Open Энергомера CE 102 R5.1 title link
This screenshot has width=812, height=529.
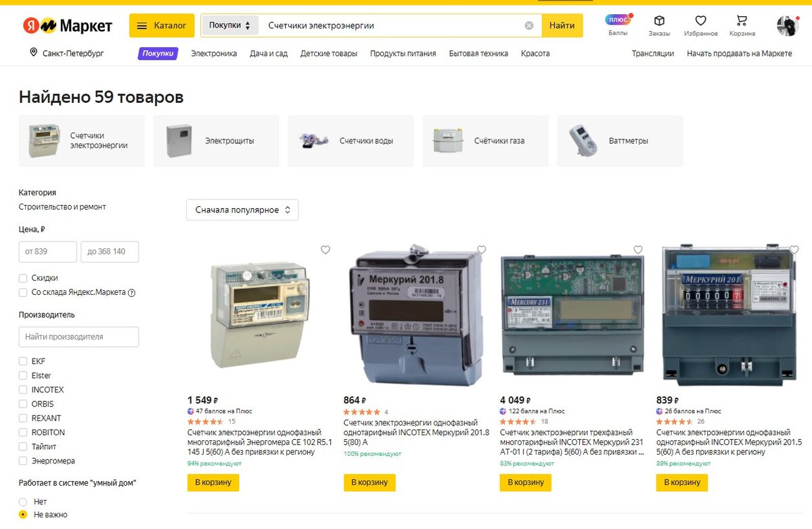tap(260, 442)
